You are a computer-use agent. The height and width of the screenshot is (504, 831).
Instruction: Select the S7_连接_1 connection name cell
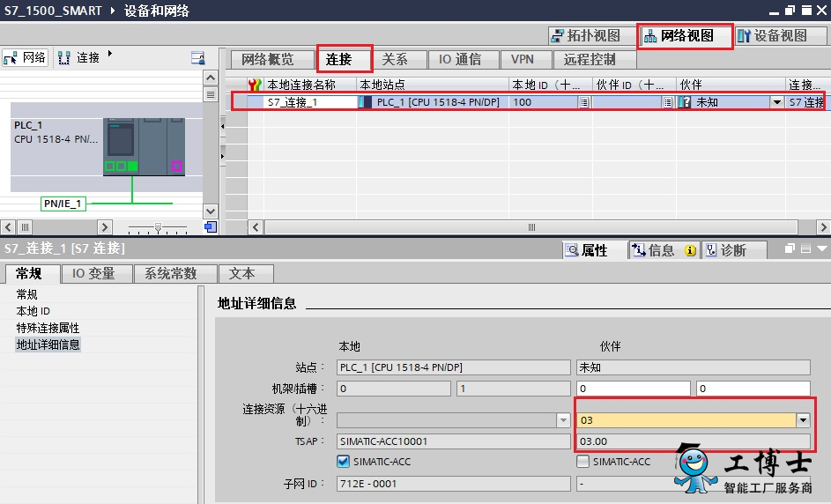(310, 102)
